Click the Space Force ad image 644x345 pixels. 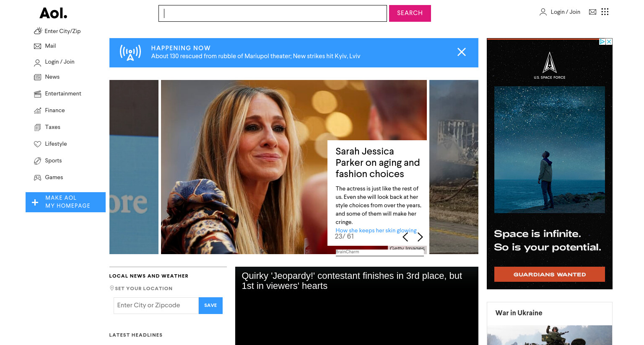[x=550, y=149]
